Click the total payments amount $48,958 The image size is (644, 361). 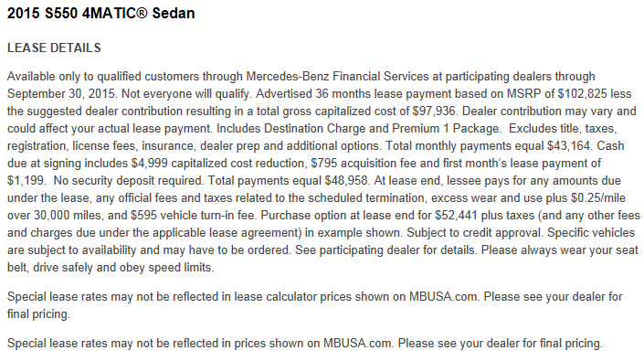point(346,180)
